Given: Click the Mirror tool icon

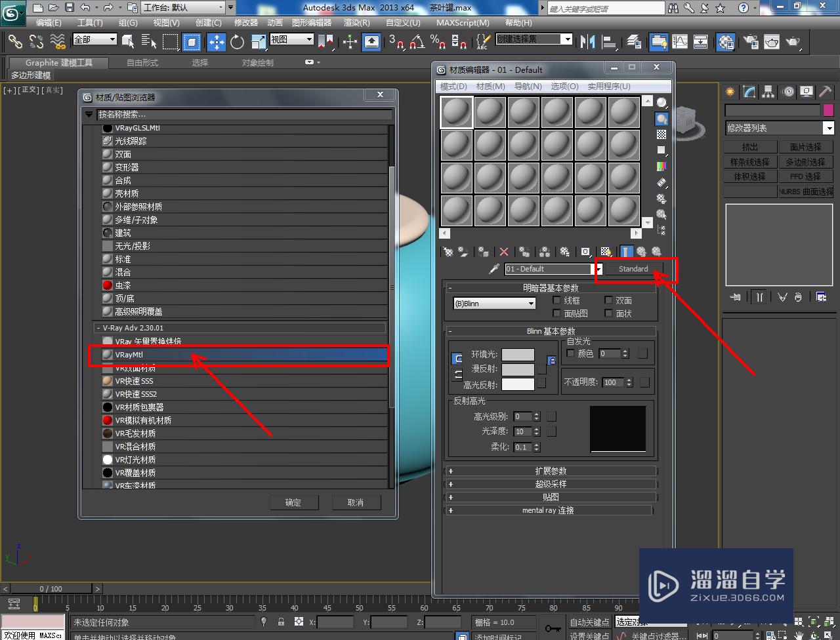Looking at the screenshot, I should click(x=587, y=41).
